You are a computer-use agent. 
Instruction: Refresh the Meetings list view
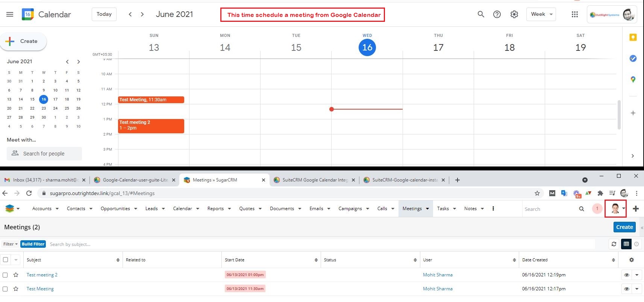pos(614,244)
